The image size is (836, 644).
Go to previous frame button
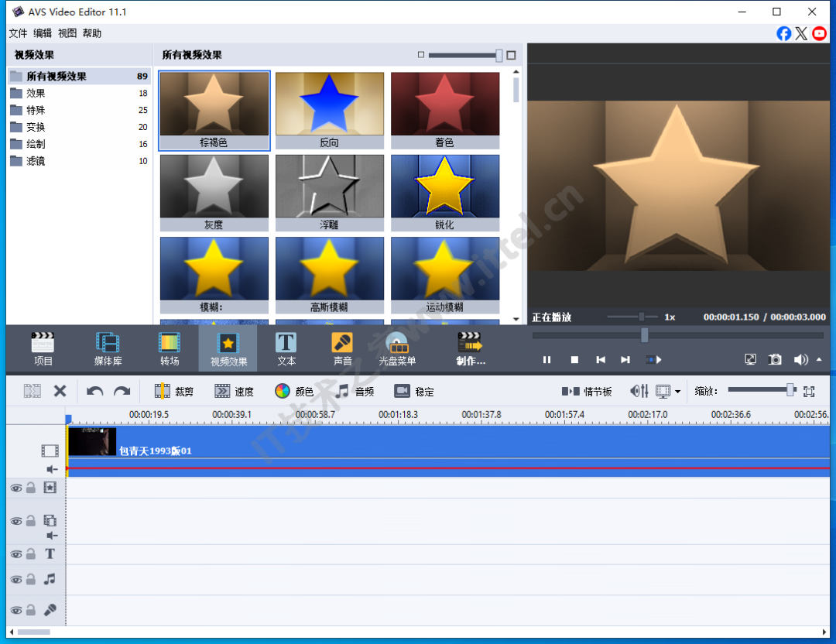[x=601, y=360]
